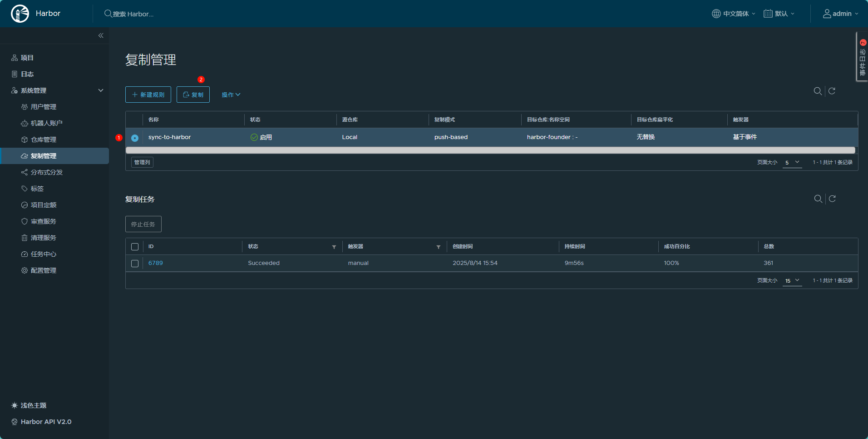Click the horizontal scrollbar under rules table
Viewport: 868px width, 439px height.
click(x=490, y=150)
